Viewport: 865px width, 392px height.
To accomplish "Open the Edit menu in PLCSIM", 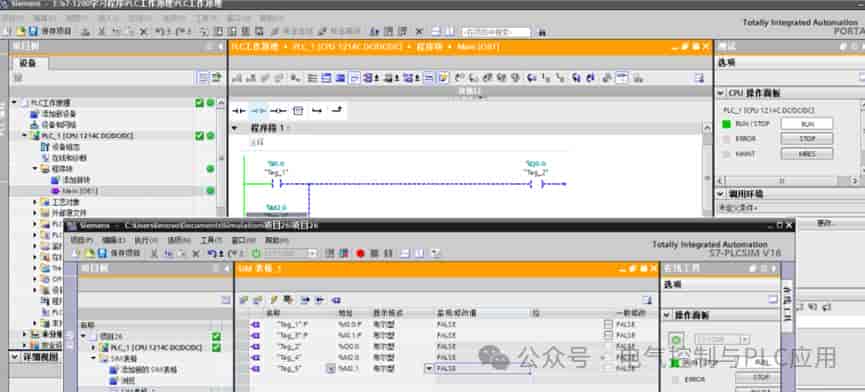I will pos(113,240).
